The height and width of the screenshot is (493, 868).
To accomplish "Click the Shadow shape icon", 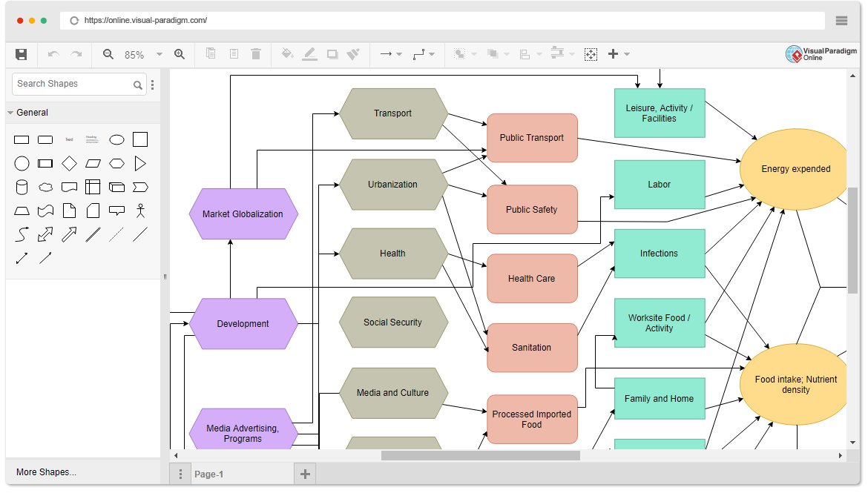I will [332, 53].
